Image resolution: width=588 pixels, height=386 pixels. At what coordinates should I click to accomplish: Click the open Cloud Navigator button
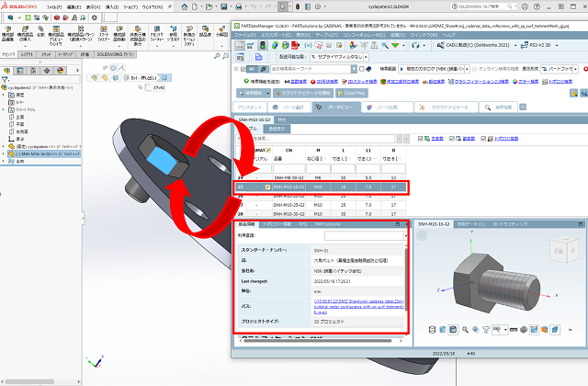pyautogui.click(x=302, y=93)
